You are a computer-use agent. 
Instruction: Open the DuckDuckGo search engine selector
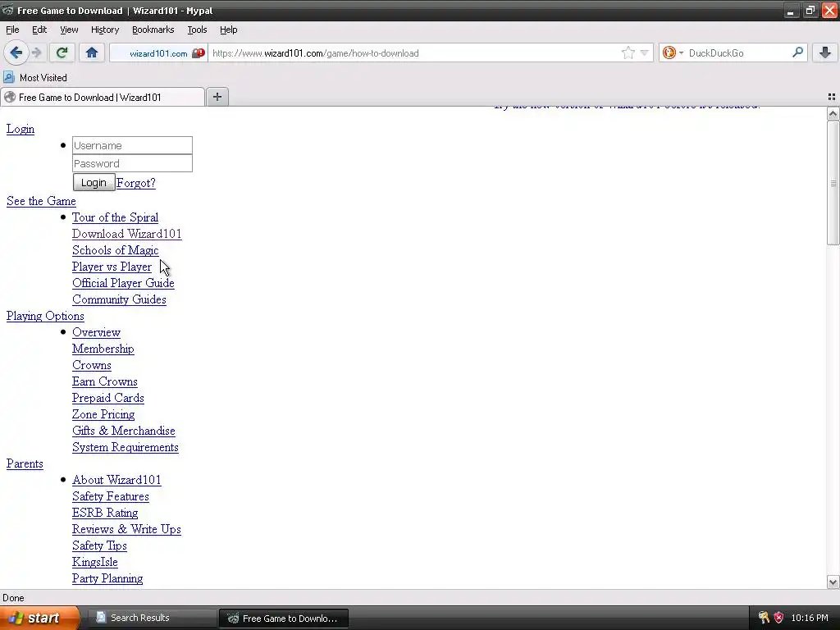(673, 52)
